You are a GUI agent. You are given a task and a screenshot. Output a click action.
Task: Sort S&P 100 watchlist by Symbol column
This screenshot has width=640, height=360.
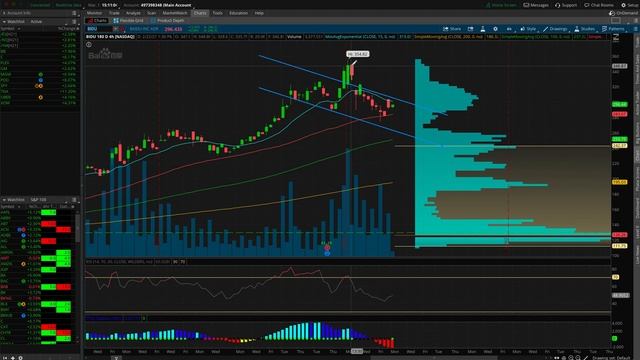coord(8,207)
